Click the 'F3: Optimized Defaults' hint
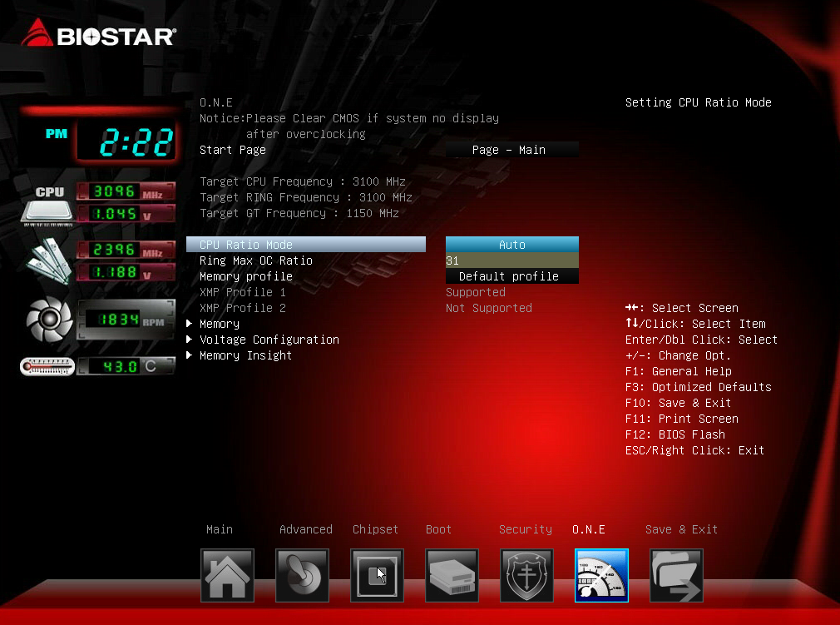This screenshot has width=840, height=625. (699, 387)
